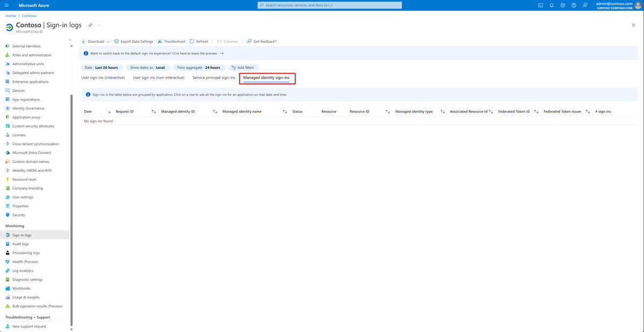This screenshot has height=332, width=644.
Task: Click Got feedback? in the toolbar
Action: pyautogui.click(x=261, y=41)
